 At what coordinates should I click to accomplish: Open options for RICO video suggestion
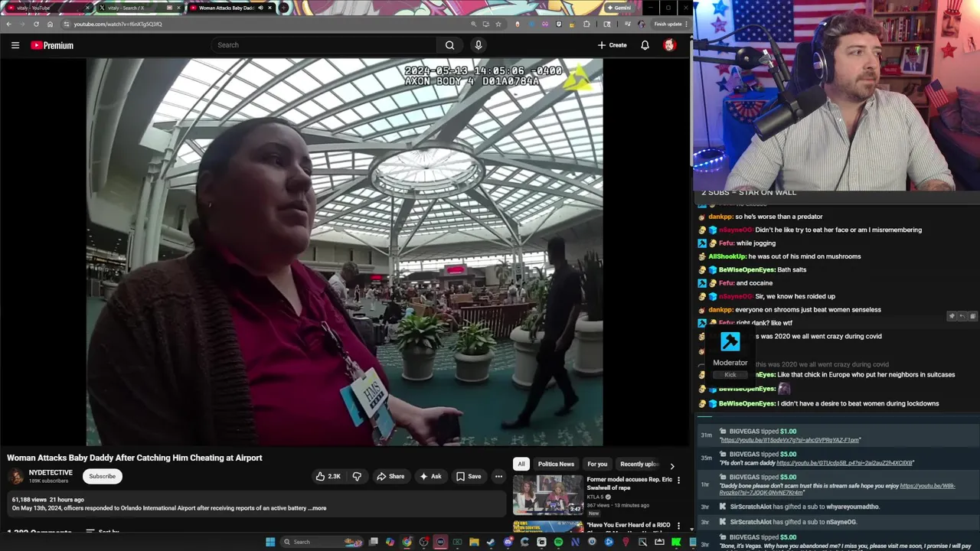coord(678,527)
